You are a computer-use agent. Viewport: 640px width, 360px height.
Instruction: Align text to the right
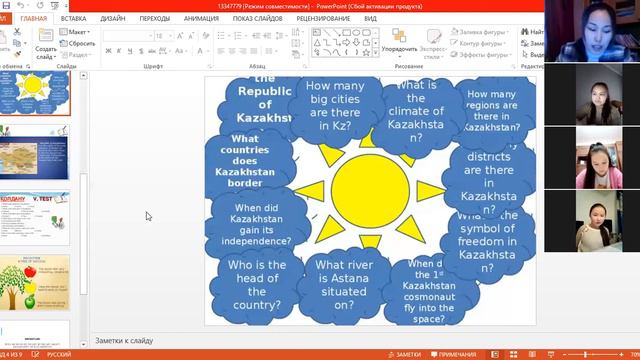(242, 51)
